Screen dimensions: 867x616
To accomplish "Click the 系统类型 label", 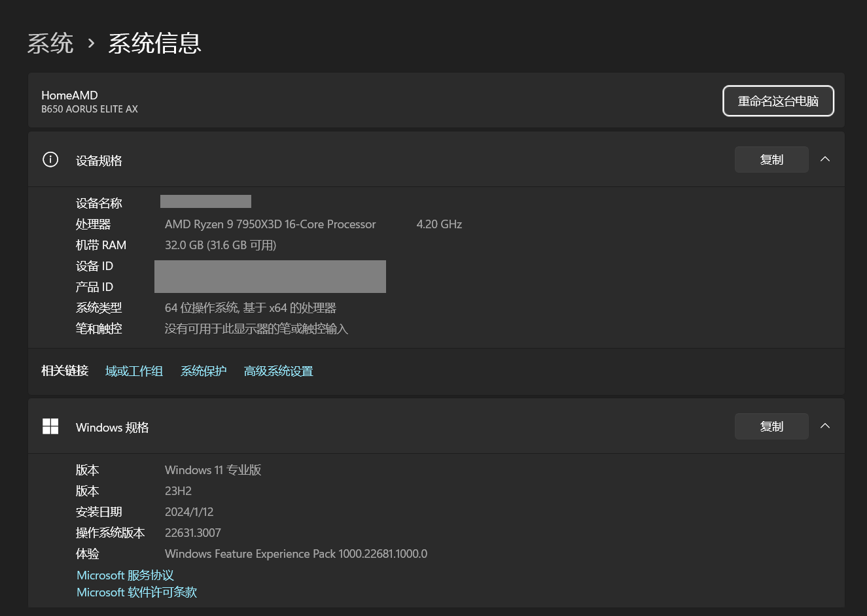I will click(99, 308).
